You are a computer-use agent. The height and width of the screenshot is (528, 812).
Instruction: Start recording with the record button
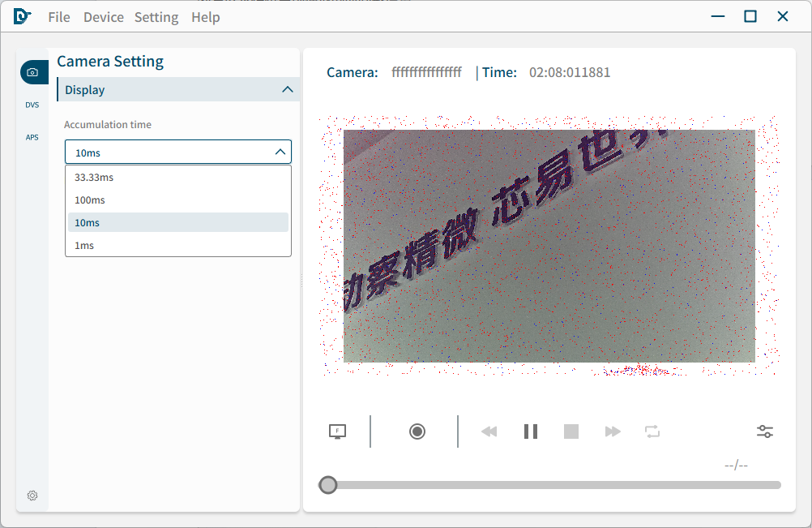(x=417, y=431)
